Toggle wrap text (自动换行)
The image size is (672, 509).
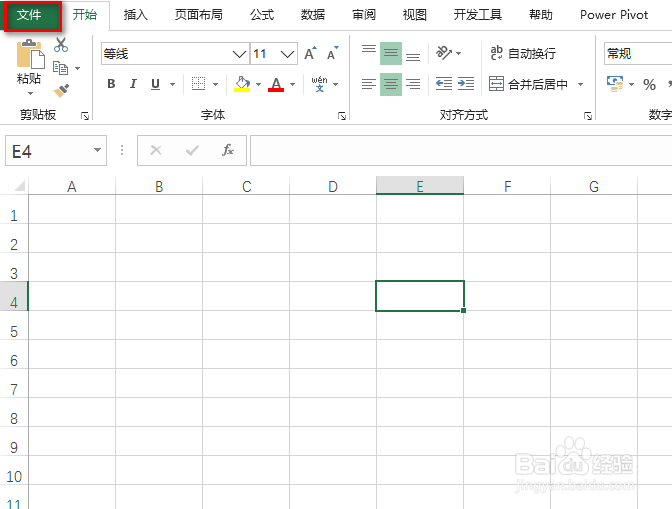click(x=523, y=53)
